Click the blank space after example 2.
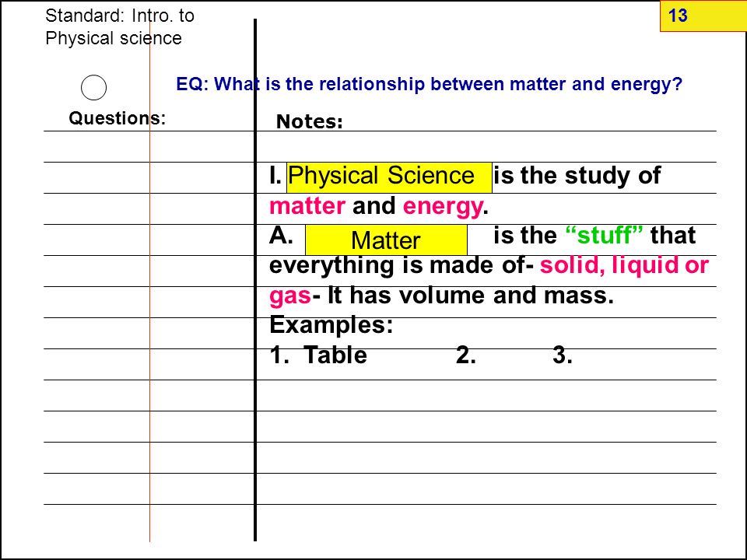Image resolution: width=747 pixels, height=560 pixels. 514,355
